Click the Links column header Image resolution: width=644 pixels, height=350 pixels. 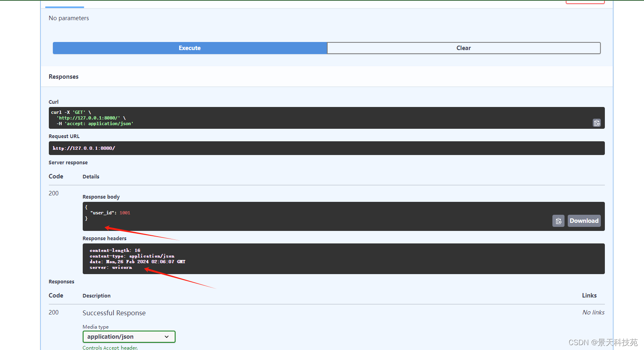coord(589,296)
